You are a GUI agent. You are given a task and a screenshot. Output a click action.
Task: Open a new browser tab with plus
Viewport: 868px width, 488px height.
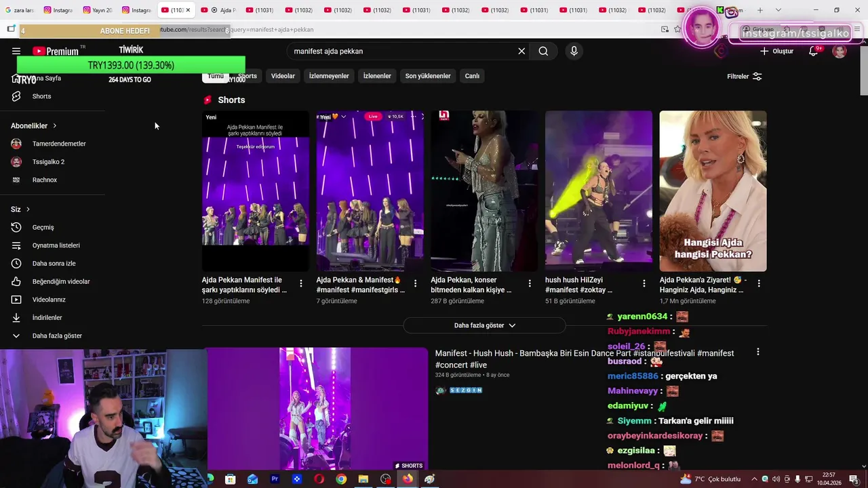[759, 10]
